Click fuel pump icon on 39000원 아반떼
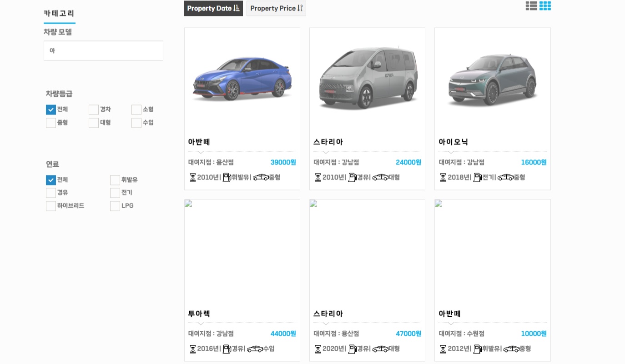625x364 pixels. tap(227, 177)
